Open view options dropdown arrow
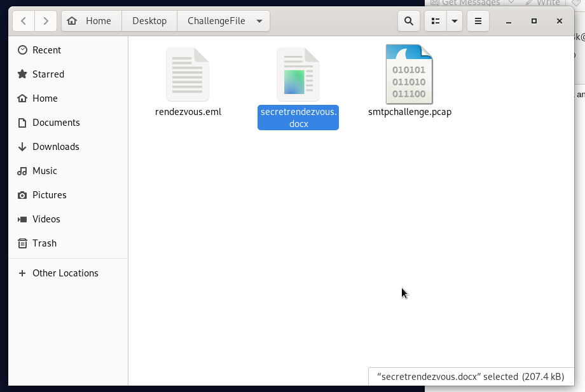This screenshot has width=585, height=392. [454, 21]
